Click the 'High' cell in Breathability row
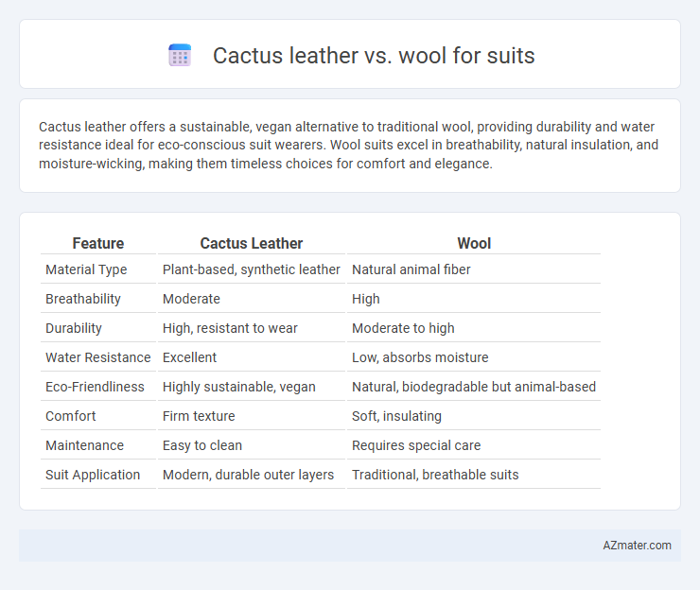Image resolution: width=700 pixels, height=590 pixels. click(366, 299)
